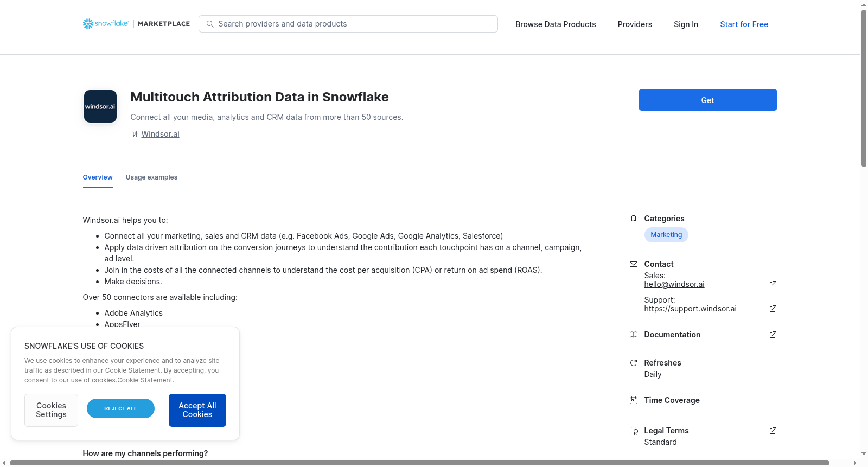868x467 pixels.
Task: Open Providers in the top navigation
Action: [x=635, y=24]
